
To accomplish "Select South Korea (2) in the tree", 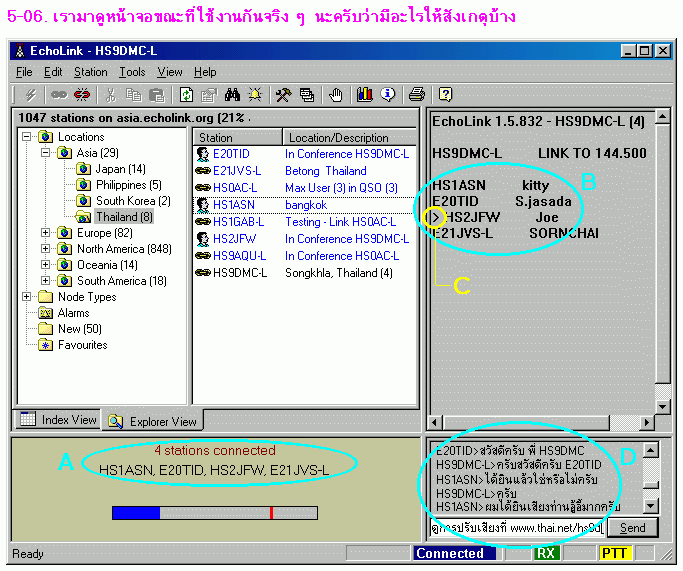I will point(133,201).
